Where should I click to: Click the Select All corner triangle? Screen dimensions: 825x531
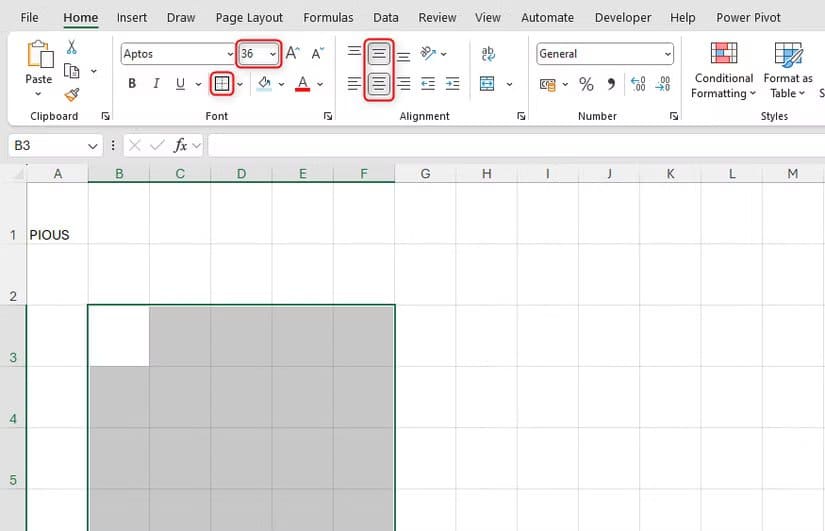tap(18, 173)
